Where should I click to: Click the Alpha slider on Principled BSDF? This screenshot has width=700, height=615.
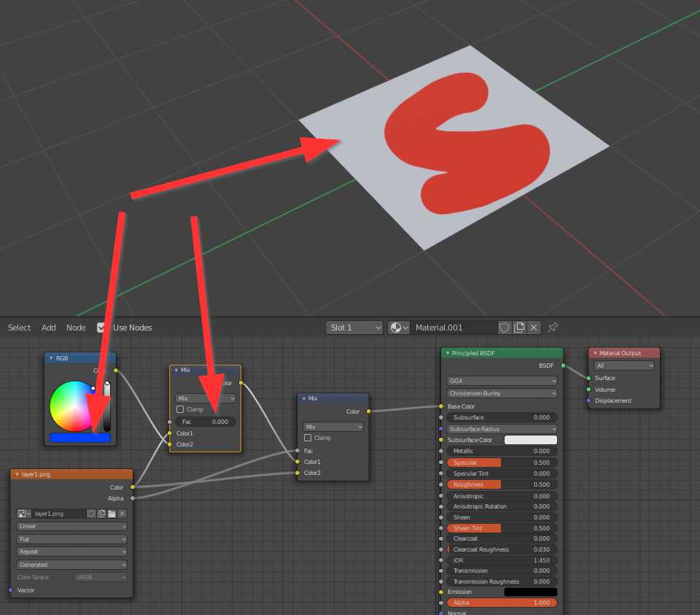(x=502, y=603)
